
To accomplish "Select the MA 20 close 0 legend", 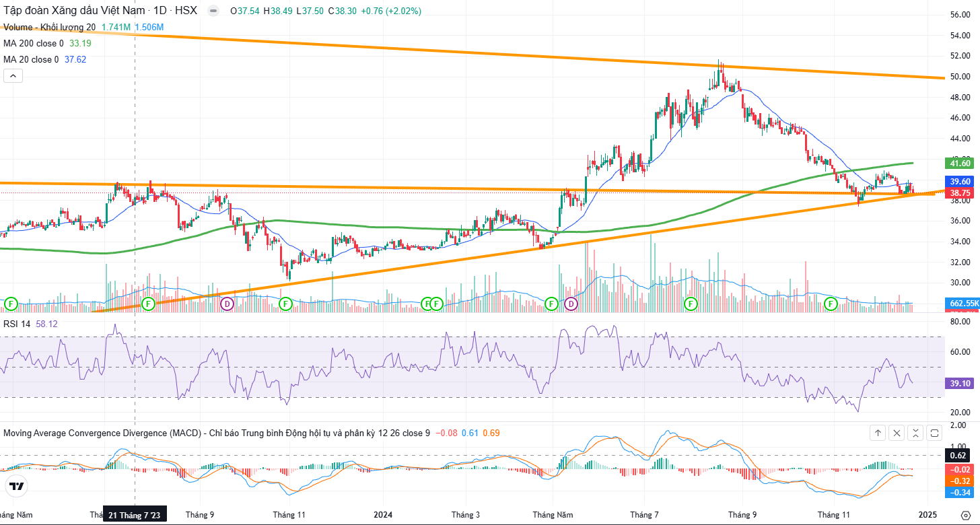I will (x=31, y=59).
